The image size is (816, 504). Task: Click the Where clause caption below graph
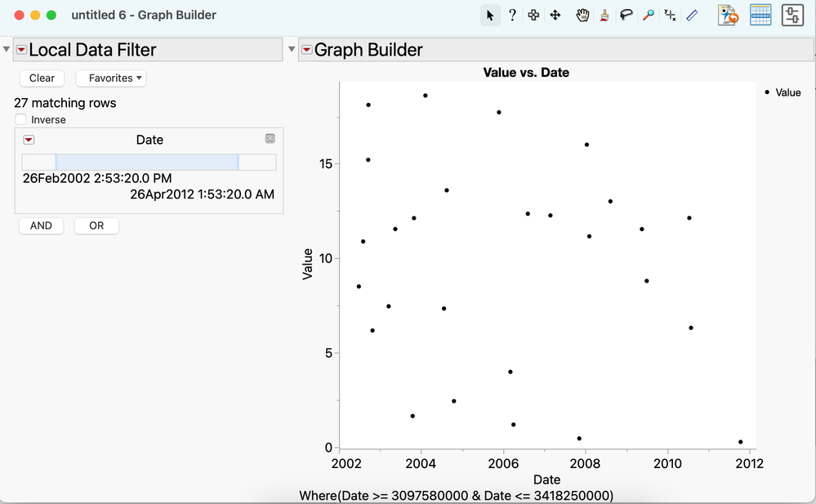point(457,495)
